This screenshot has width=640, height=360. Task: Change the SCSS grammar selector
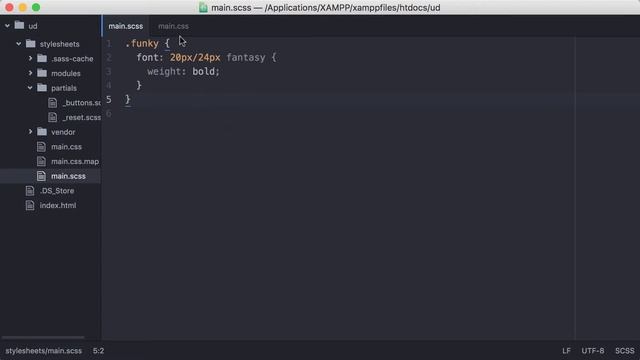[x=624, y=351]
